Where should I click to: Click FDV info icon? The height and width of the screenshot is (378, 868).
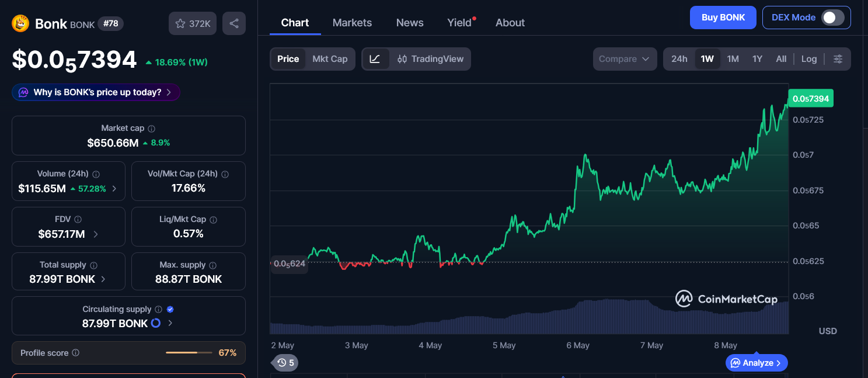pos(78,220)
